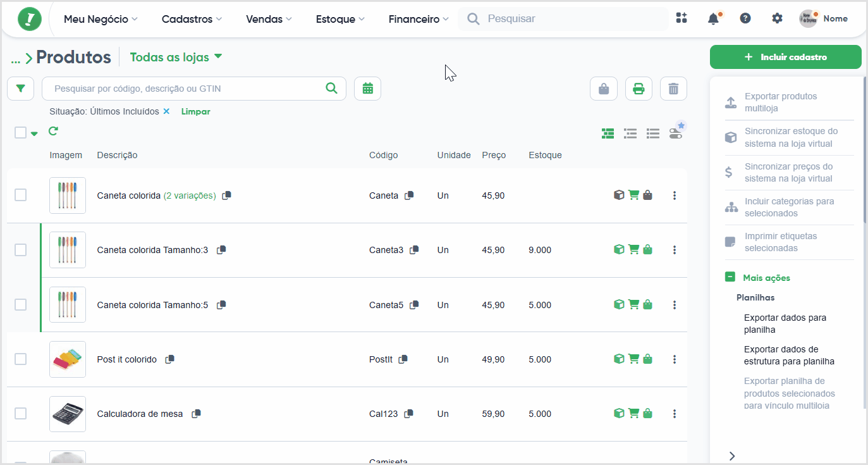
Task: Open the help question mark icon
Action: coord(745,19)
